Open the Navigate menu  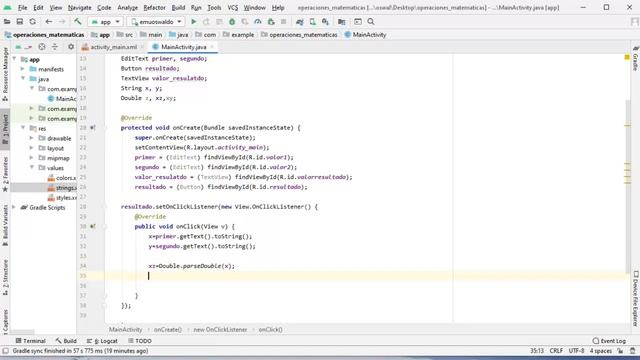click(x=80, y=7)
